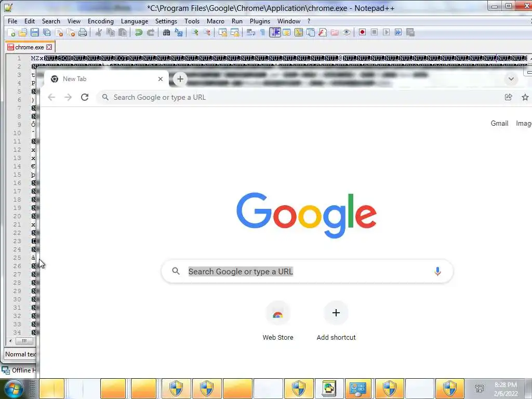Click the Redo arrow icon
Screen dimensions: 532x399
151,32
